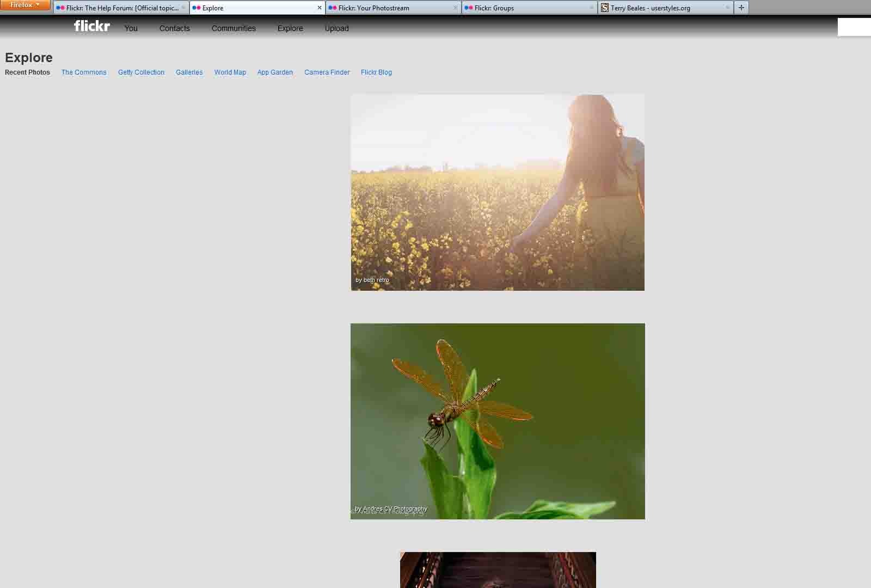This screenshot has width=871, height=588.
Task: Close the Flickr Groups tab
Action: 591,8
